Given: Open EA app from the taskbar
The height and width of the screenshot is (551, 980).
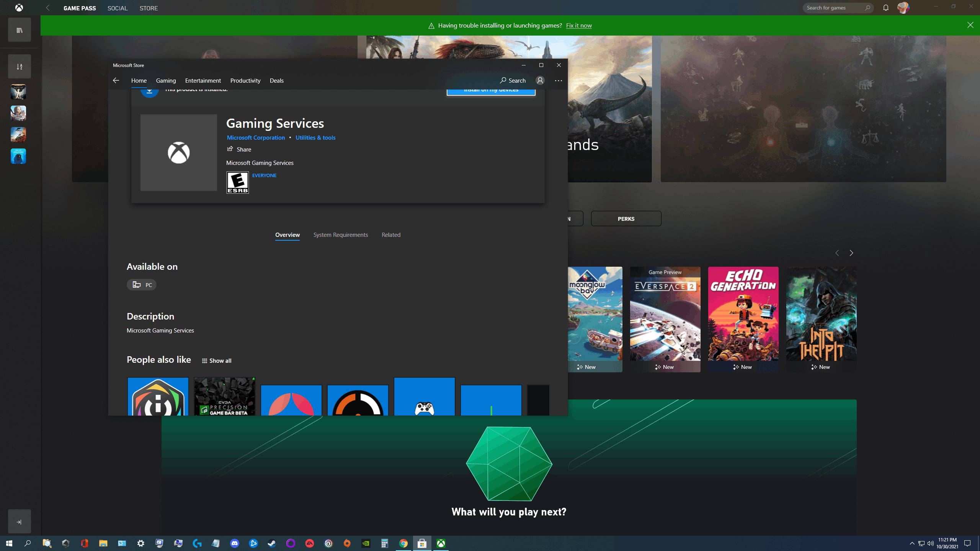Looking at the screenshot, I should 309,543.
